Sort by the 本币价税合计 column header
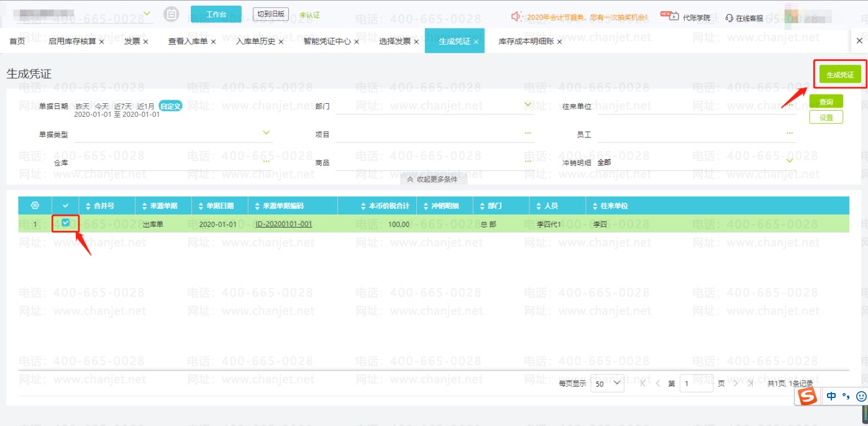This screenshot has width=868, height=426. pyautogui.click(x=385, y=206)
